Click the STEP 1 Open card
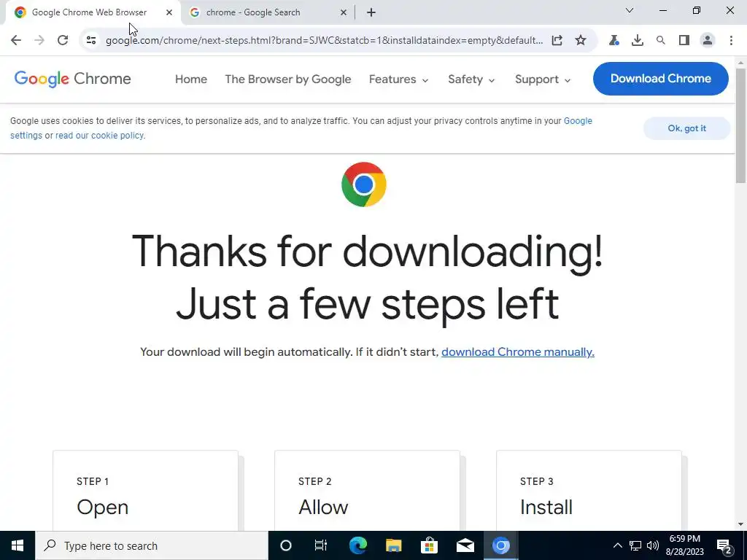 (145, 491)
